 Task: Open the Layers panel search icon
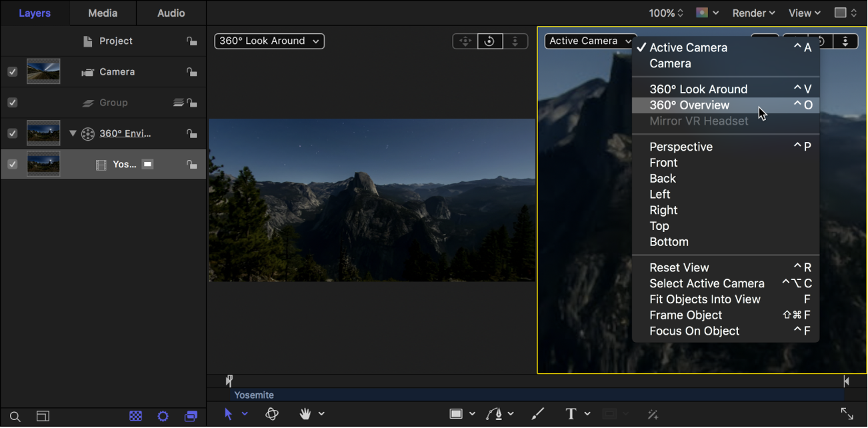pos(14,415)
